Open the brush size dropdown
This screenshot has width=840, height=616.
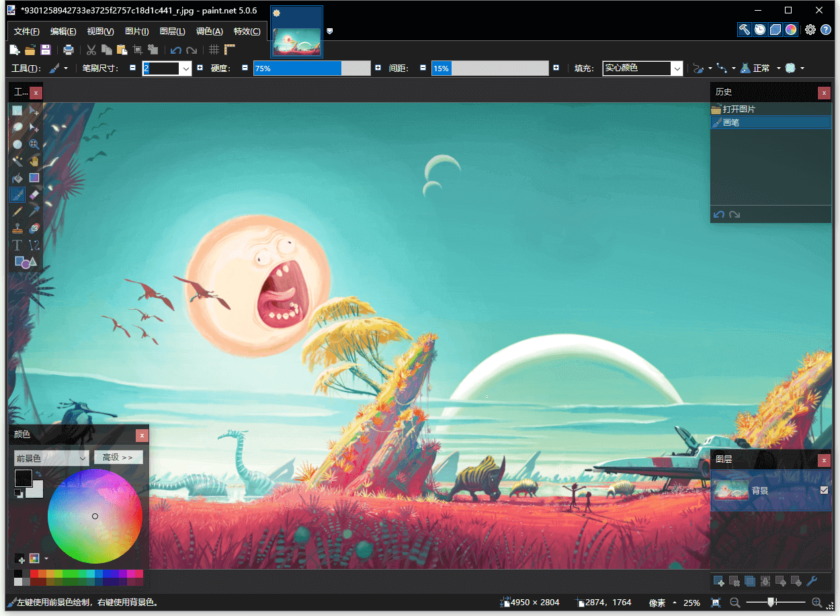[185, 68]
